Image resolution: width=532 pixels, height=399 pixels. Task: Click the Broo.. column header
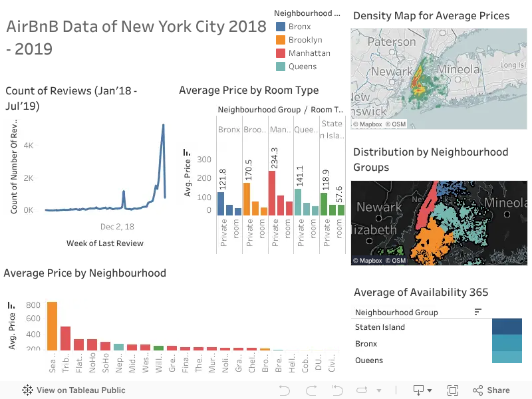[255, 130]
